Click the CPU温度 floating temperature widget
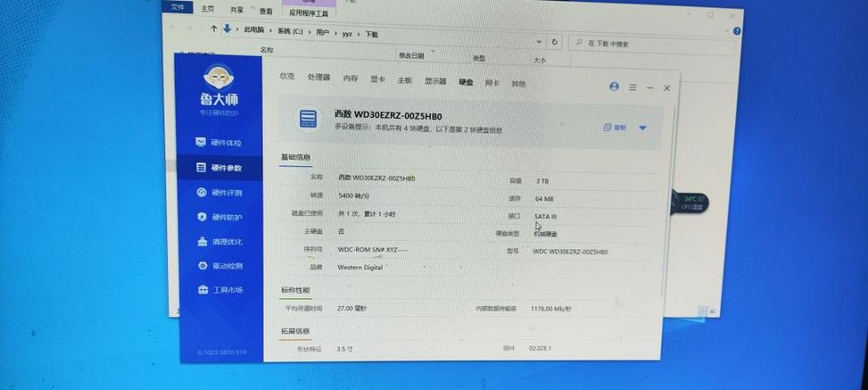This screenshot has height=390, width=868. pyautogui.click(x=690, y=203)
